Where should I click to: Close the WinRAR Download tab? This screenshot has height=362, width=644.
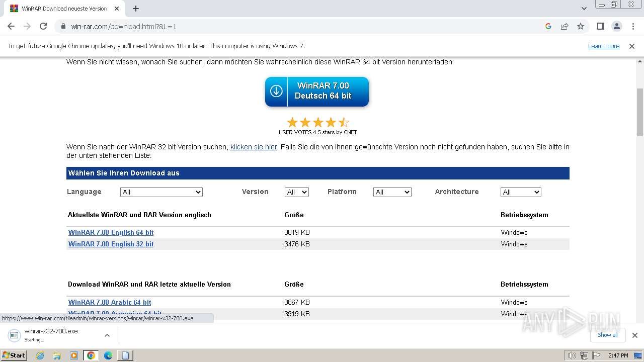pyautogui.click(x=117, y=9)
